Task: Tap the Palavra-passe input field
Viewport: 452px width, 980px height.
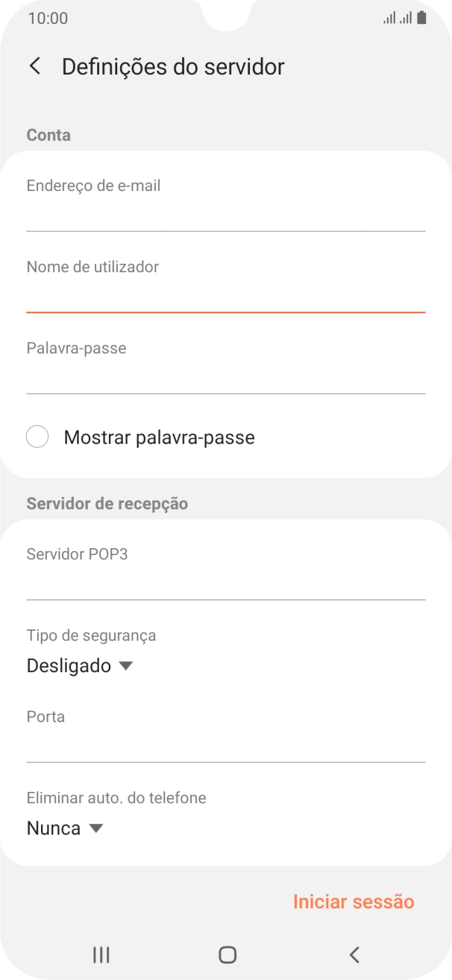Action: [225, 377]
